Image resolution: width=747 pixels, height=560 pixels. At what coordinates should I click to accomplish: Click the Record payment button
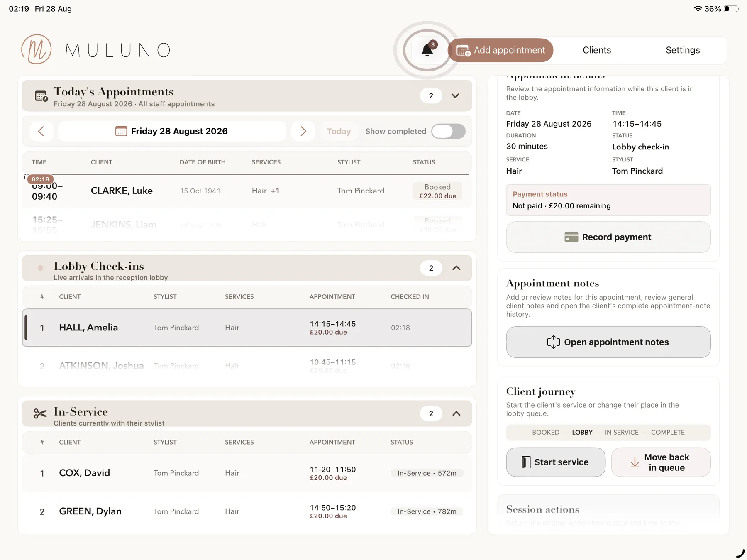(x=608, y=237)
